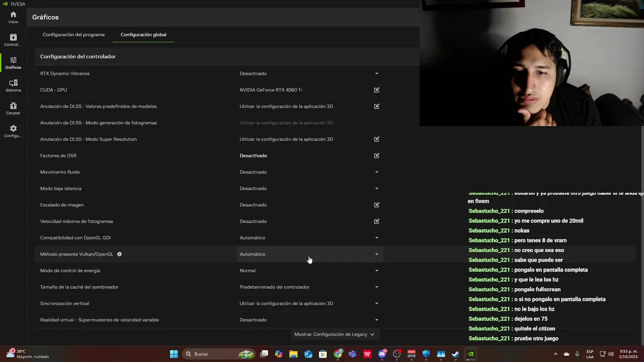644x362 pixels.
Task: Open the Inicio home section
Action: pyautogui.click(x=13, y=18)
